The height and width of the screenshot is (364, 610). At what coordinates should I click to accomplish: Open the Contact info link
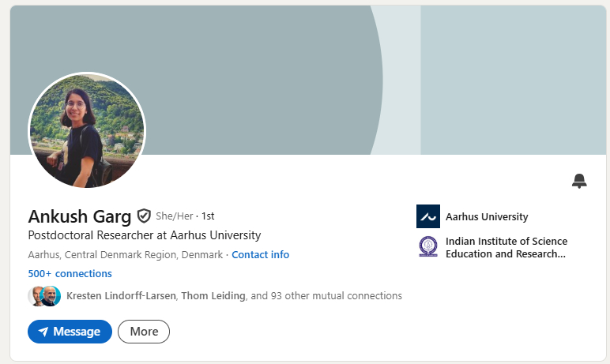[x=260, y=255]
